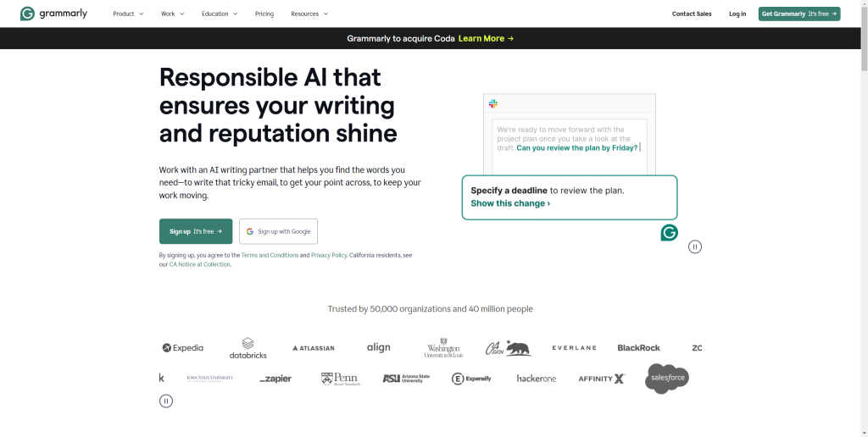868x437 pixels.
Task: Click the Expensify logo
Action: 471,379
